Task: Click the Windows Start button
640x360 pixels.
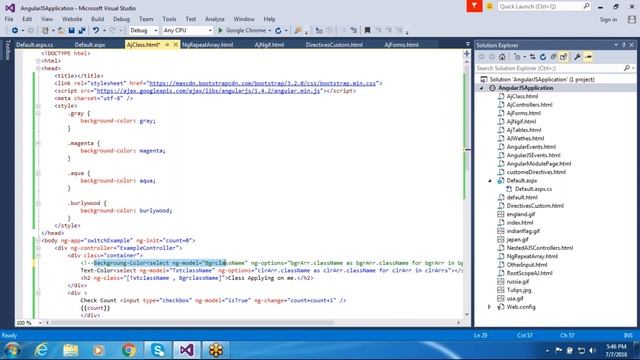Action: 13,350
